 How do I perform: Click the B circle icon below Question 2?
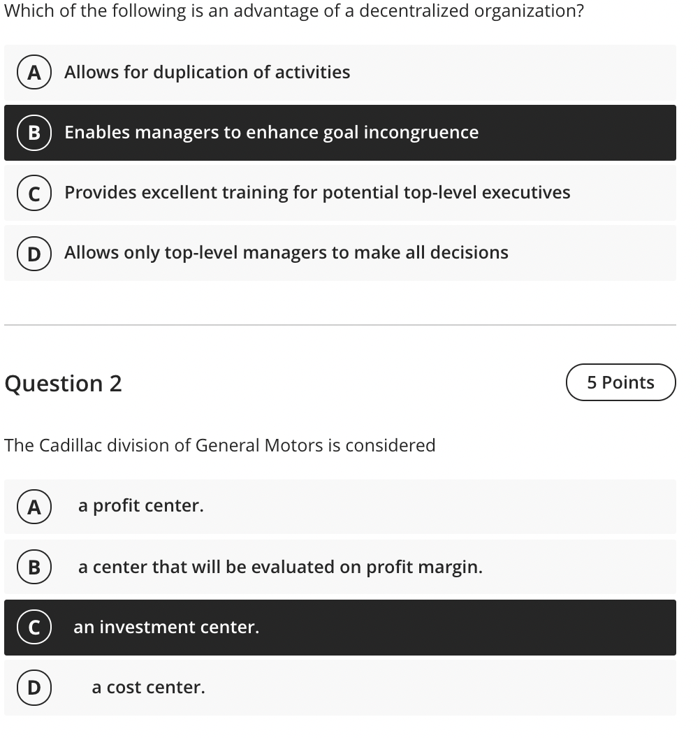coord(34,566)
